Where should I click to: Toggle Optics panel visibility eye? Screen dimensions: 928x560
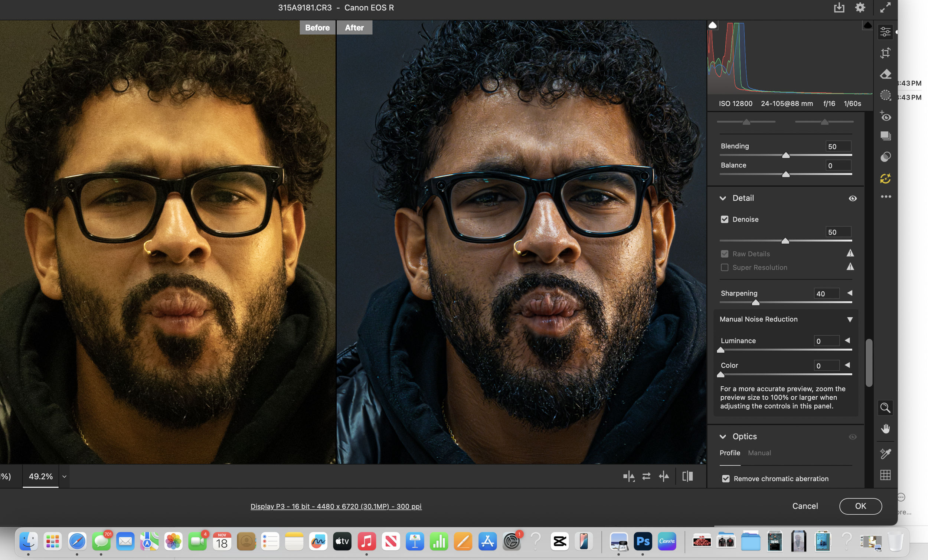(853, 437)
